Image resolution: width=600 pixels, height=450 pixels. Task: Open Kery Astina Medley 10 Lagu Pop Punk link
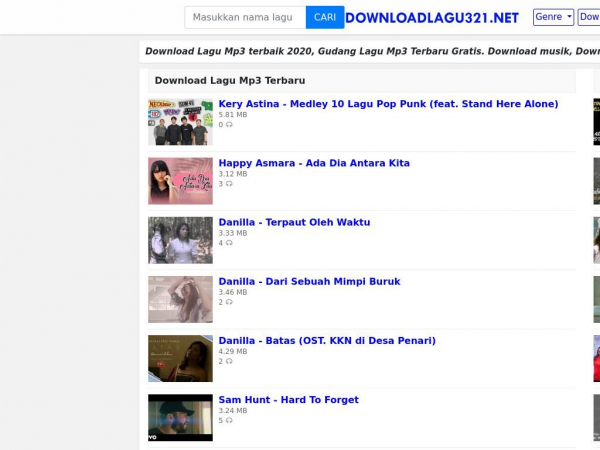388,104
